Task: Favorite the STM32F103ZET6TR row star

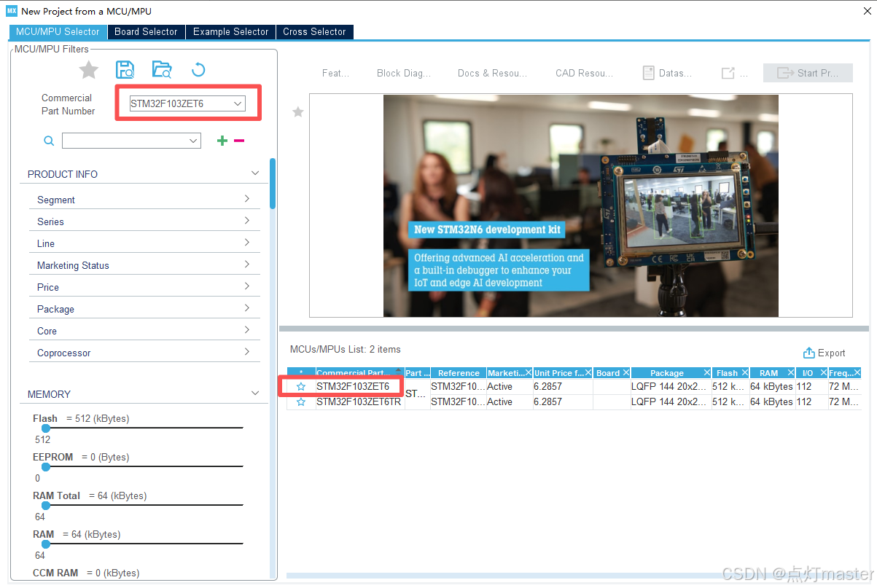Action: click(301, 402)
